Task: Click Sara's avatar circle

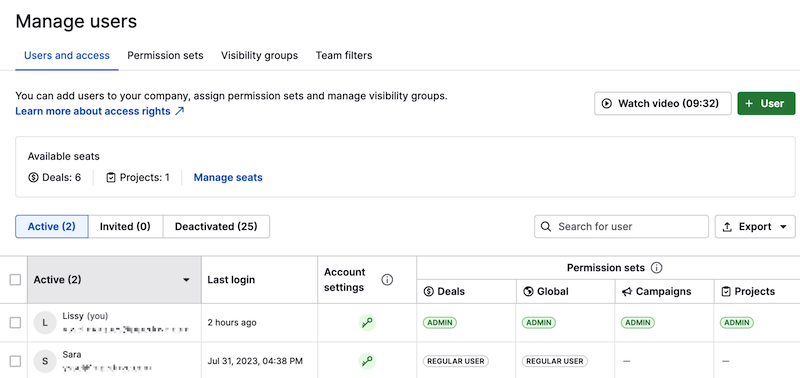Action: [x=45, y=361]
